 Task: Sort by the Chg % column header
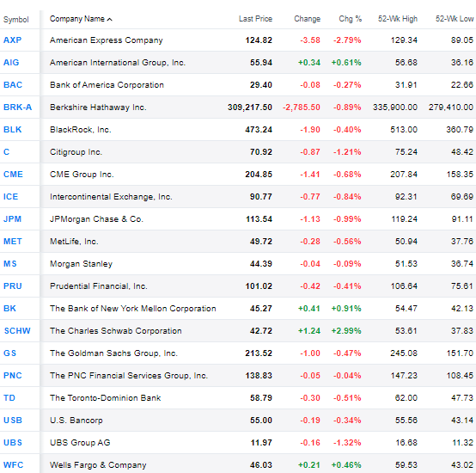pos(350,19)
